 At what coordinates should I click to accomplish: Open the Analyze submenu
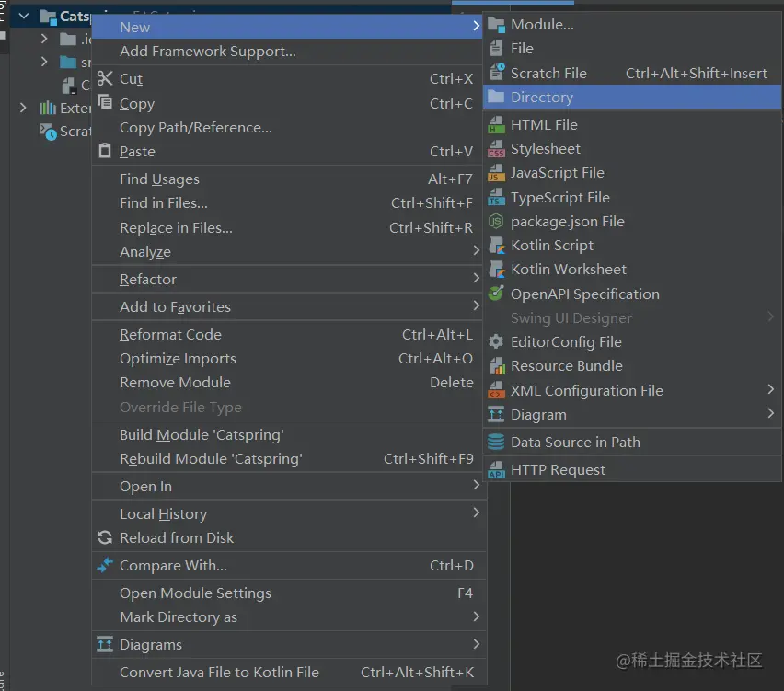pos(289,251)
